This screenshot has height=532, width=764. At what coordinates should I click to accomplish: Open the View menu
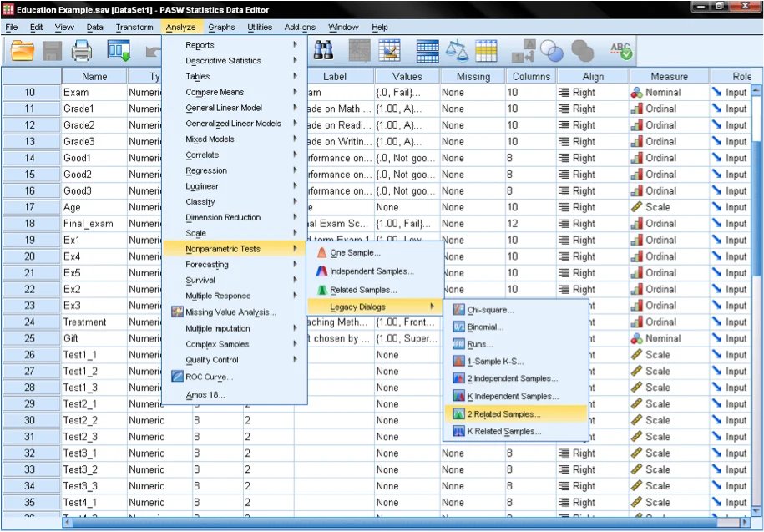(64, 28)
